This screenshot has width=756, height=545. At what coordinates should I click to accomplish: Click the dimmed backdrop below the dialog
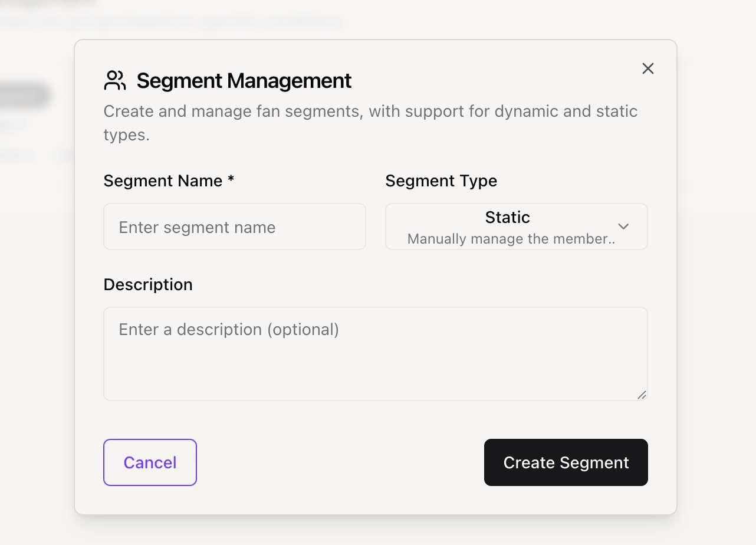coord(377,531)
